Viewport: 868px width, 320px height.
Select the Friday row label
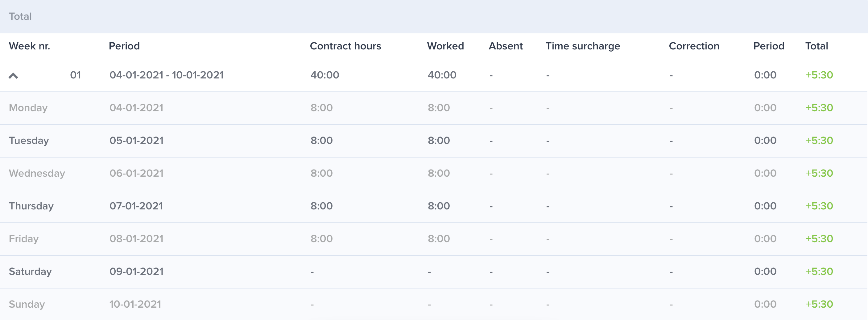point(23,239)
